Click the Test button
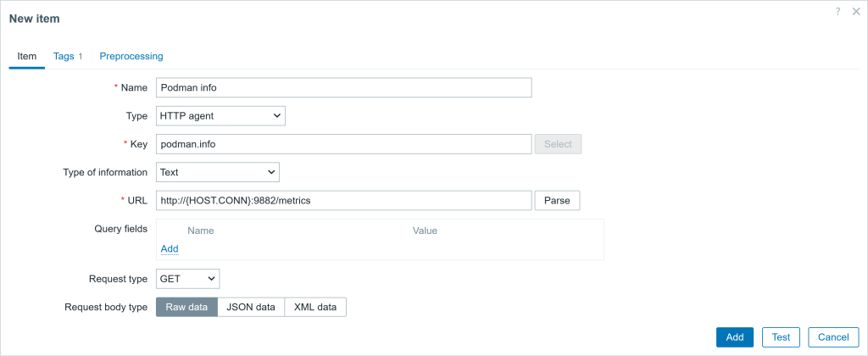The width and height of the screenshot is (868, 356). tap(781, 337)
